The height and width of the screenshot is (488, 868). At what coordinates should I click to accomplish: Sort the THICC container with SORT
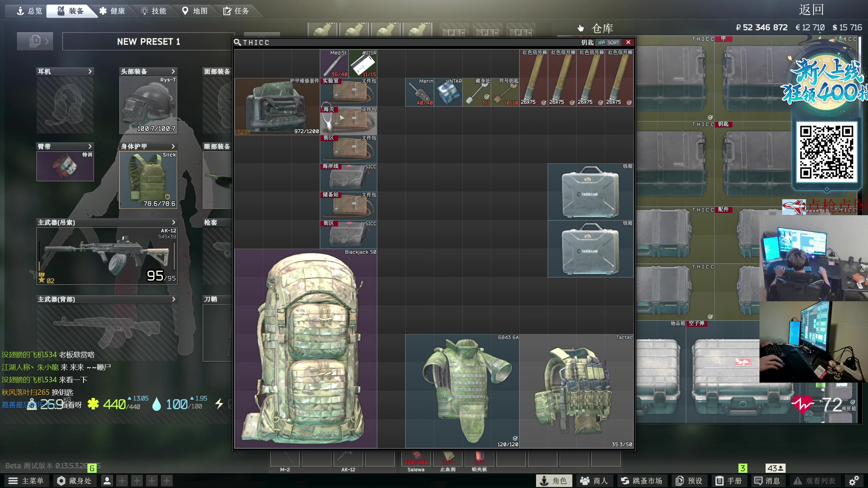point(609,42)
